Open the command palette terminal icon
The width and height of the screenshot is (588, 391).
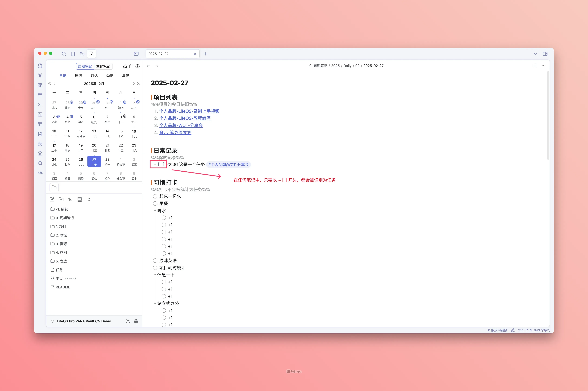[40, 105]
